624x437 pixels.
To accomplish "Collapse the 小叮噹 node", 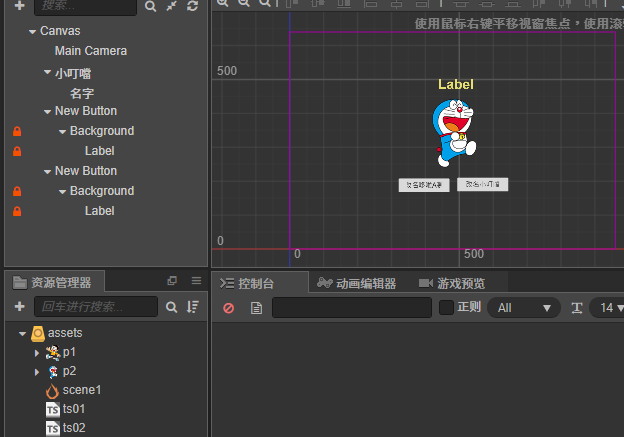I will [x=47, y=72].
